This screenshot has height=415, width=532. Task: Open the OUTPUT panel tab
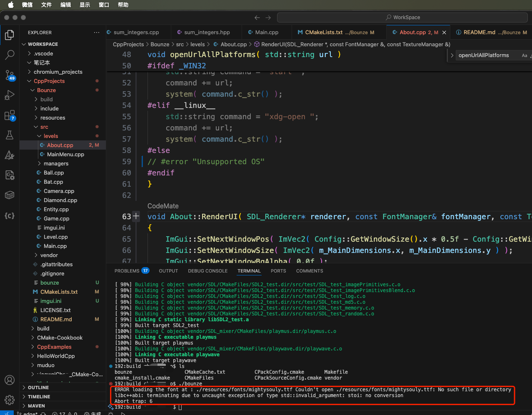[x=168, y=271]
